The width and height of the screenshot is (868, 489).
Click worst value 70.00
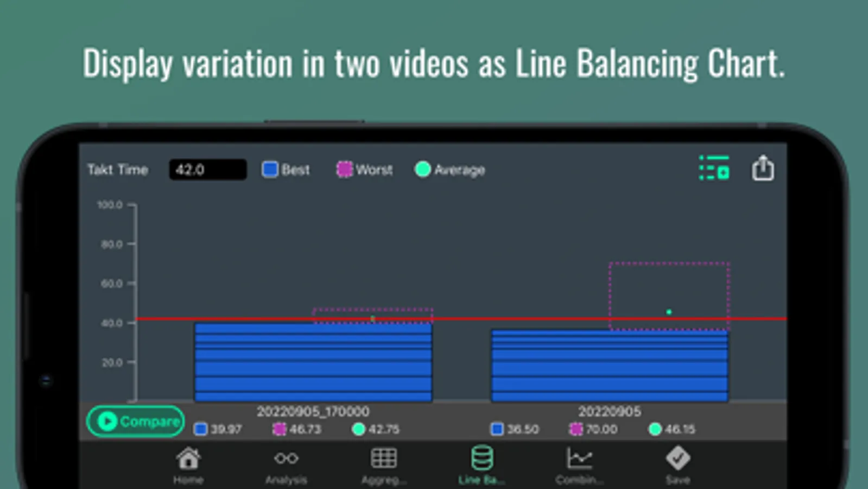pyautogui.click(x=601, y=429)
